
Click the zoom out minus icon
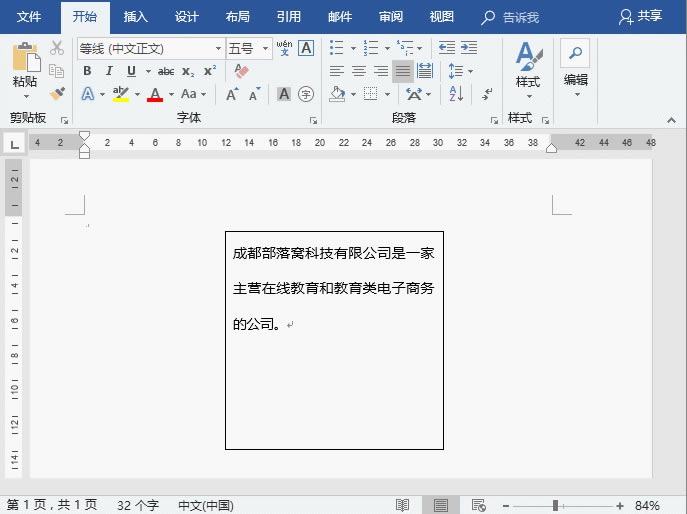click(x=506, y=506)
